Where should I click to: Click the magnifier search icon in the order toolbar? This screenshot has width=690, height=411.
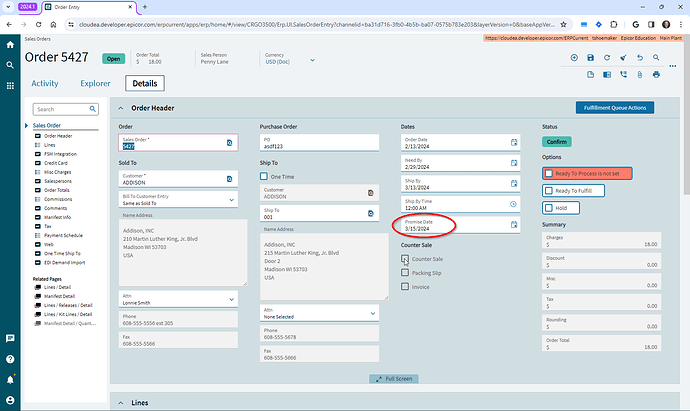656,58
